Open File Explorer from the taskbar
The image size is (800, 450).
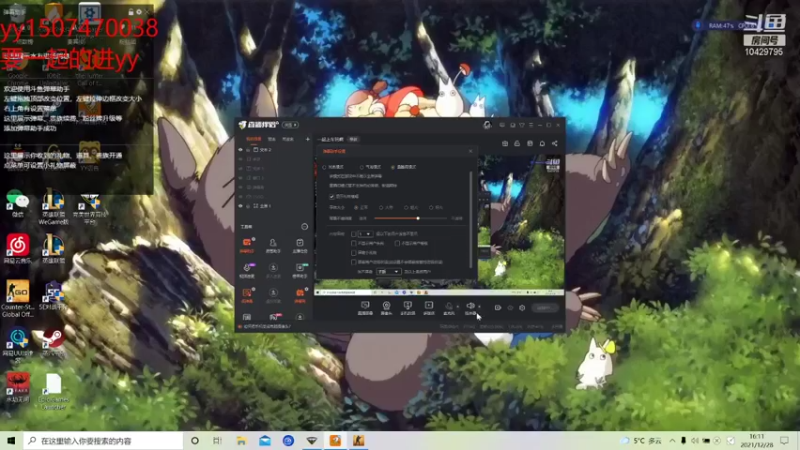[x=241, y=440]
